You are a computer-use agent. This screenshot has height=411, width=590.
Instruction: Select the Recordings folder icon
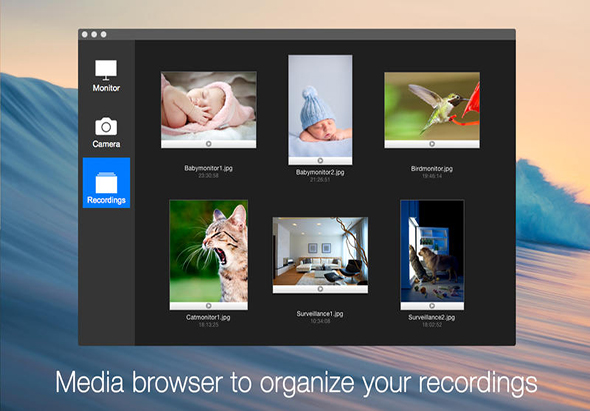point(106,183)
